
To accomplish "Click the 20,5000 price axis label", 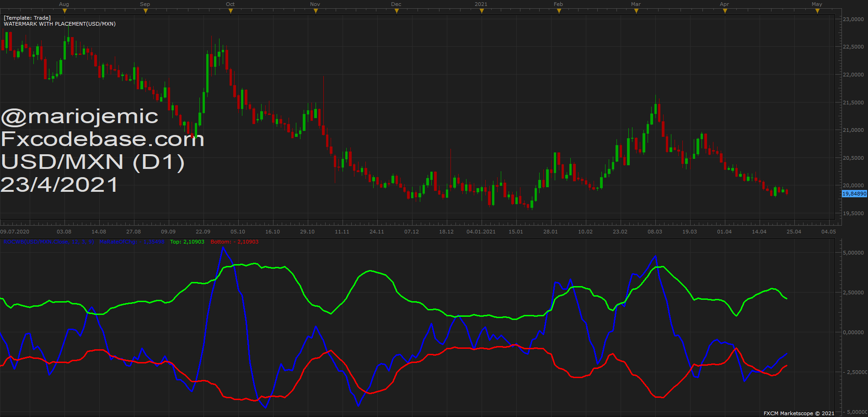I will (x=853, y=158).
